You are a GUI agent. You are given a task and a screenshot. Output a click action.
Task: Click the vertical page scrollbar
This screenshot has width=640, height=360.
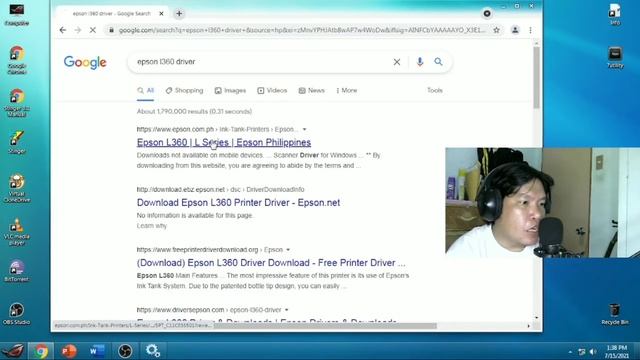536,78
